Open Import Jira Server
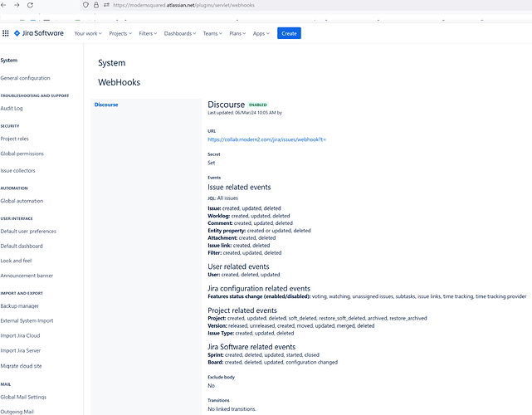 (21, 350)
